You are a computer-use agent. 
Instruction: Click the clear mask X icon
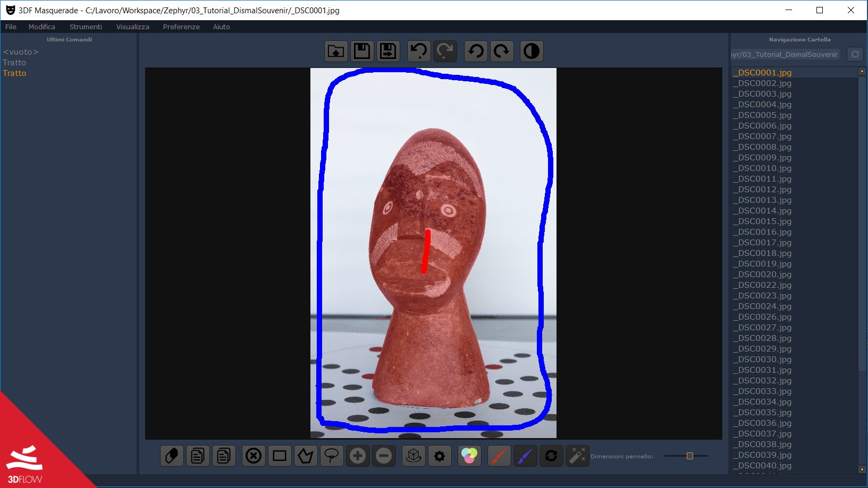(254, 456)
